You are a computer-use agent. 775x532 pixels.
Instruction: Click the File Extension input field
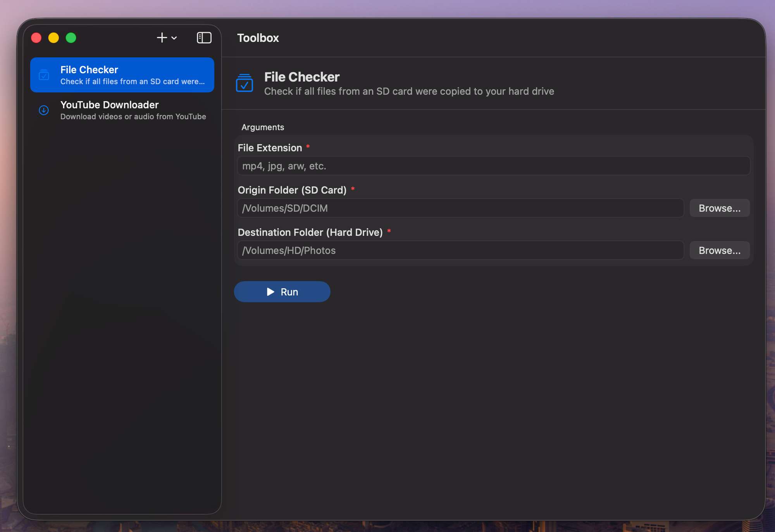492,166
